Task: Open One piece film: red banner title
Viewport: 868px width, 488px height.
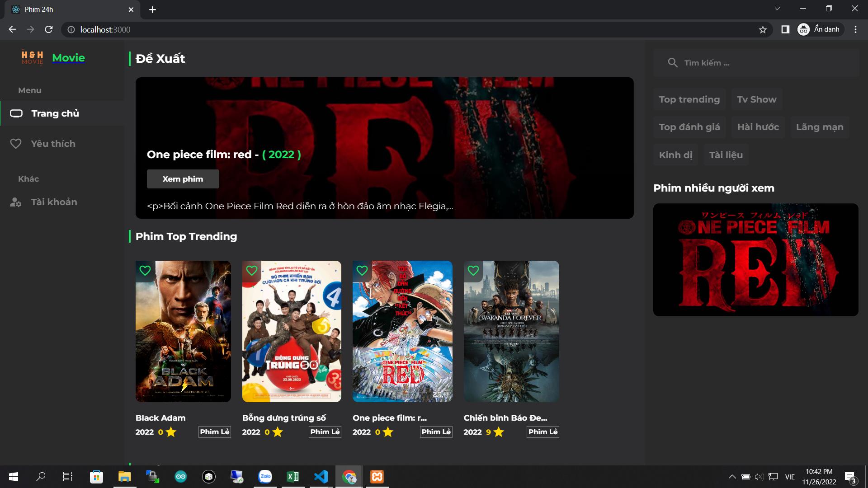Action: (224, 155)
